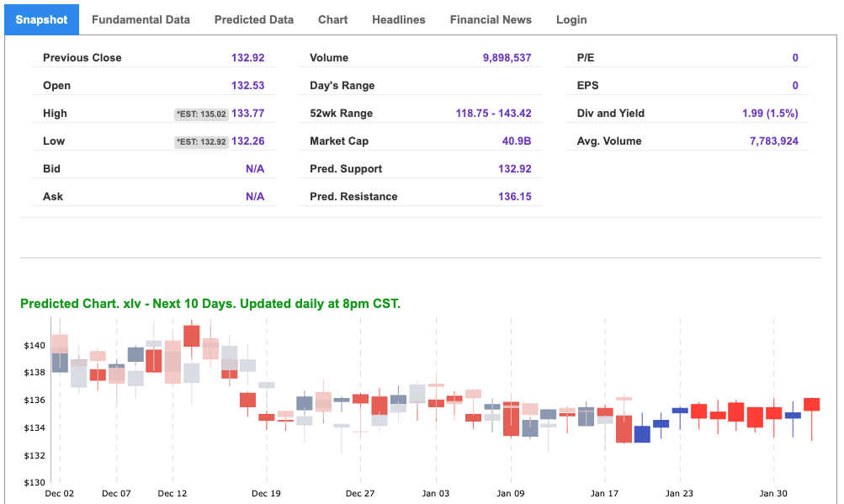Image resolution: width=844 pixels, height=504 pixels.
Task: Open the Predicted Data tab
Action: pos(254,19)
